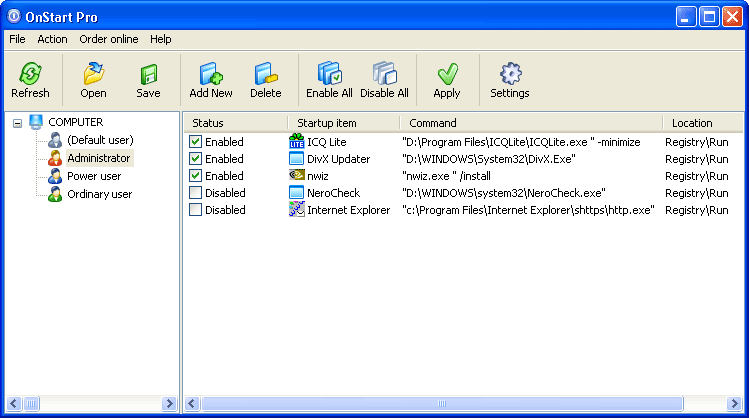Click the Delete toolbar icon

click(266, 73)
